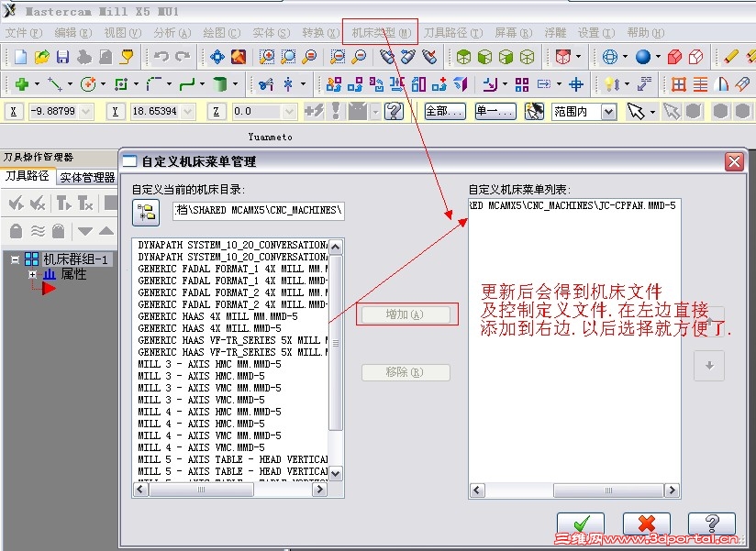756x551 pixels.
Task: Open the 刀具路径(T) menu
Action: (x=452, y=33)
